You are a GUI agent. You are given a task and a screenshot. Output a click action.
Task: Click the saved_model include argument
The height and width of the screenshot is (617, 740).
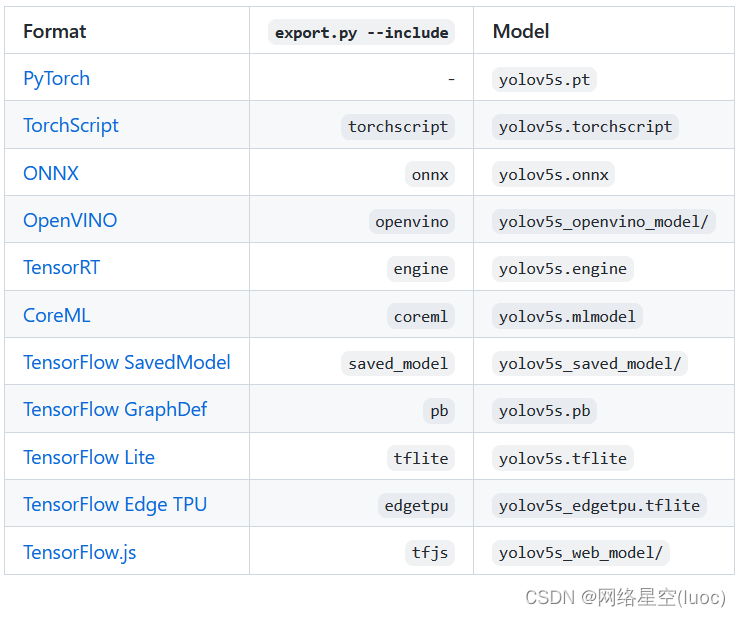(398, 364)
